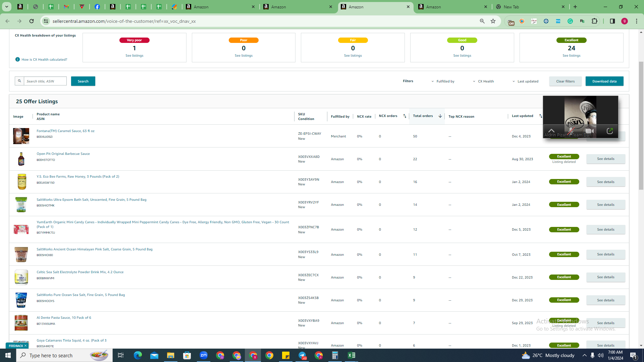Image resolution: width=644 pixels, height=362 pixels.
Task: Click the Al Dente Pasta Sauce thumbnail
Action: pos(21,323)
